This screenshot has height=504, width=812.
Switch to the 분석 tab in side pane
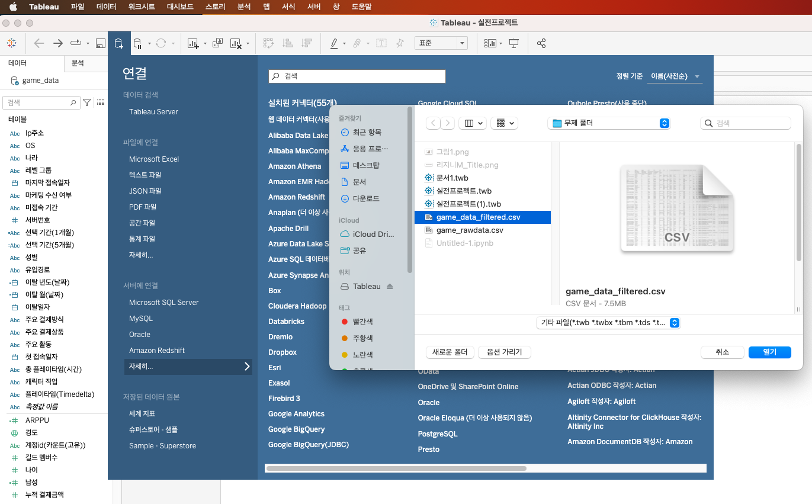(78, 63)
